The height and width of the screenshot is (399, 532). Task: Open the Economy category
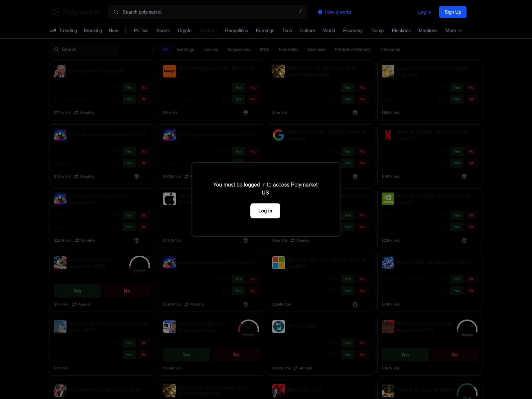tap(353, 31)
